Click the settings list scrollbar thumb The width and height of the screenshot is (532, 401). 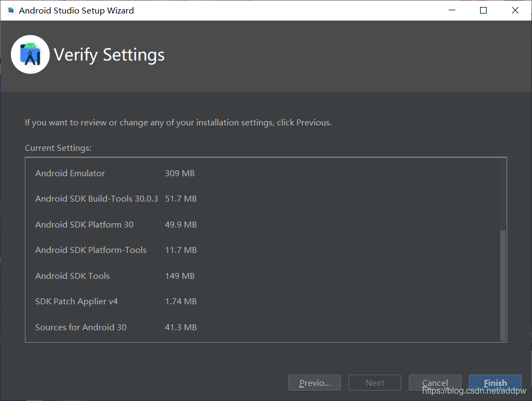pyautogui.click(x=503, y=285)
